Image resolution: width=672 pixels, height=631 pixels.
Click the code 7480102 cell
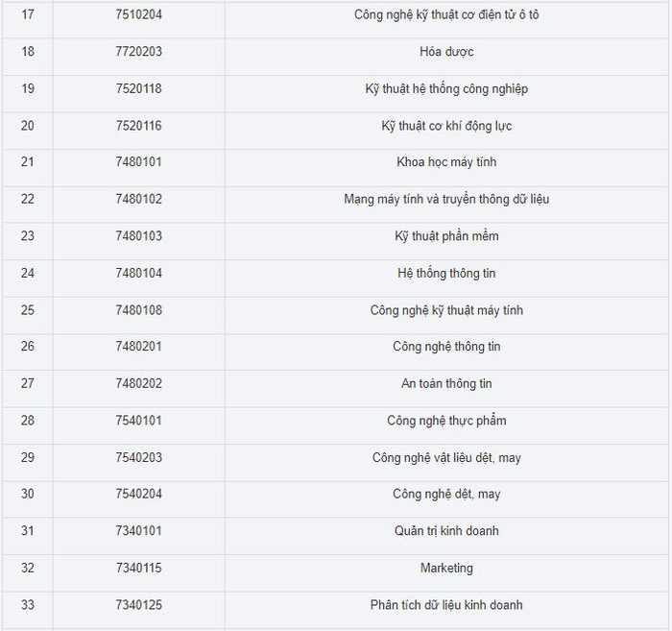[138, 200]
